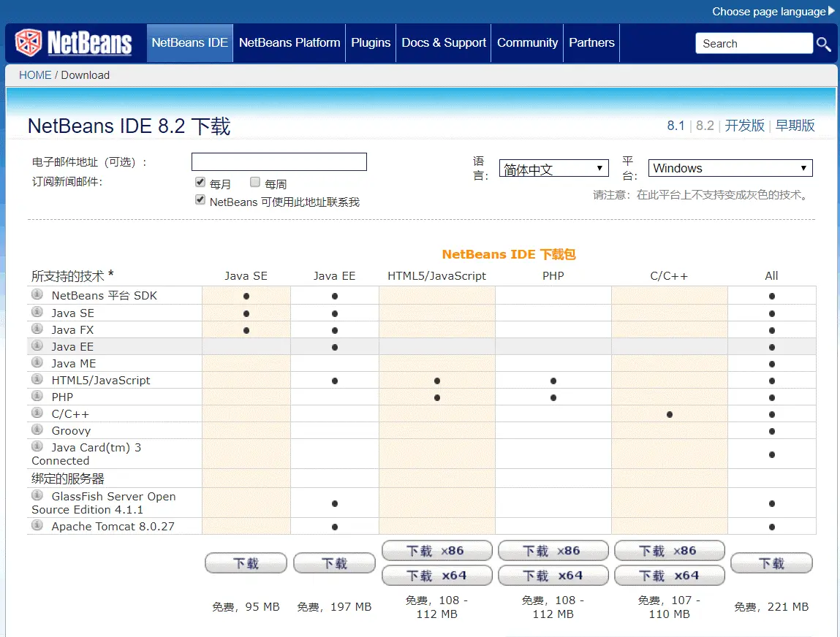Click the NetBeans logo
The image size is (840, 637).
73,43
